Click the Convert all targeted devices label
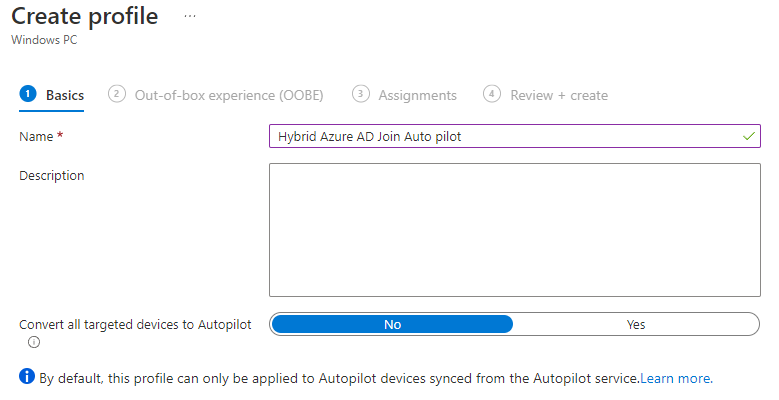The height and width of the screenshot is (400, 779). coord(135,324)
